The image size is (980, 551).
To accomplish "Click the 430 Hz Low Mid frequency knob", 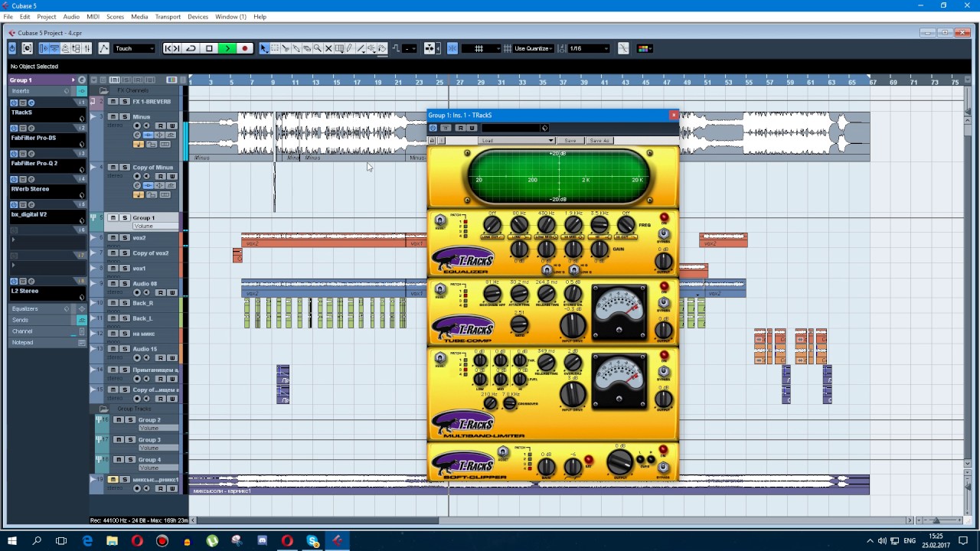I will coord(547,225).
